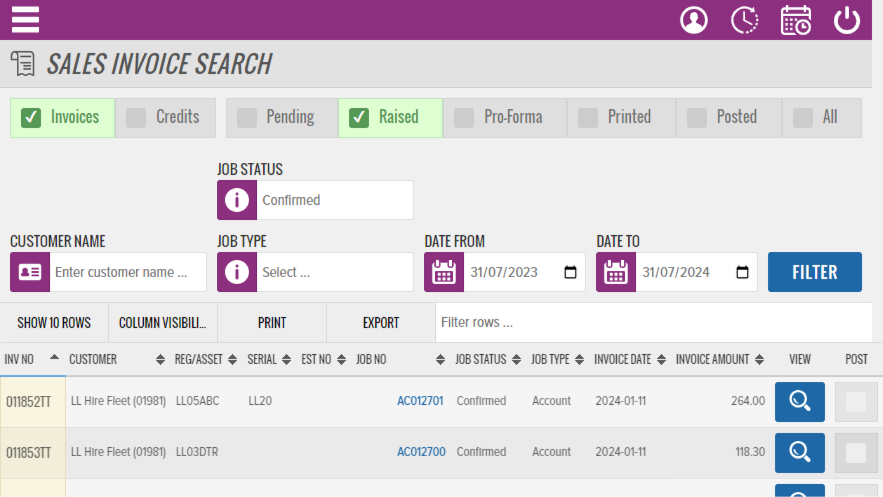Click the Date From calendar icon

[x=444, y=272]
